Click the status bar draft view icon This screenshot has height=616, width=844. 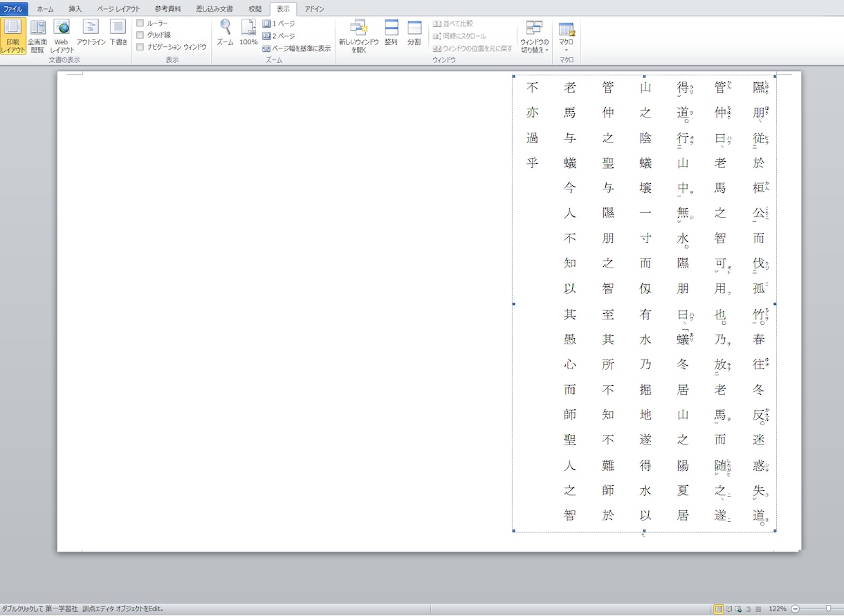point(758,609)
